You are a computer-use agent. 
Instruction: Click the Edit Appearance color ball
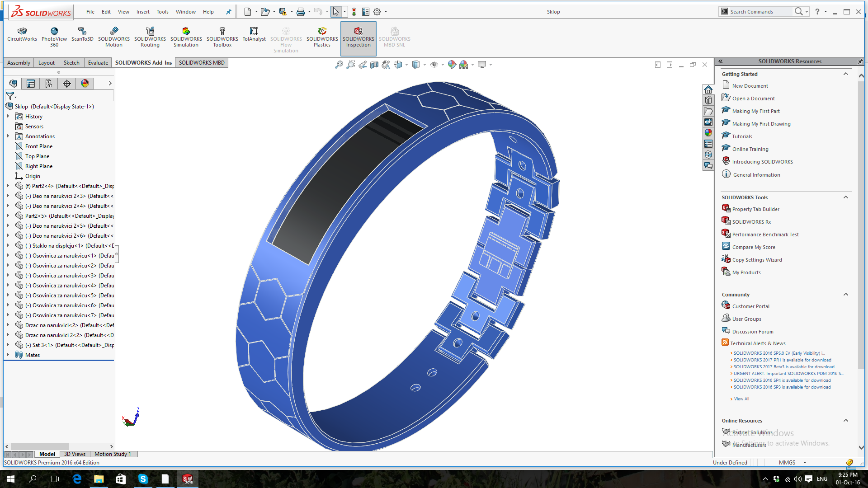pyautogui.click(x=452, y=65)
